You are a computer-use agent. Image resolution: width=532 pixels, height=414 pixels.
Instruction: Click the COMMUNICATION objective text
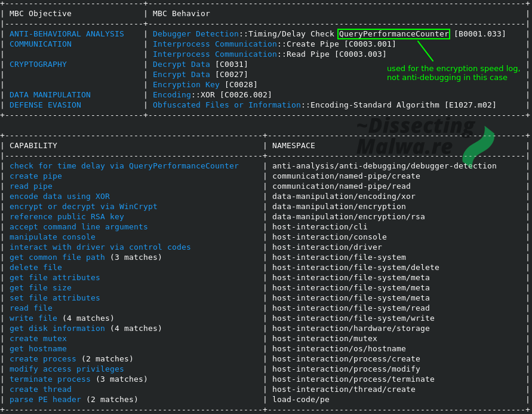click(x=41, y=44)
